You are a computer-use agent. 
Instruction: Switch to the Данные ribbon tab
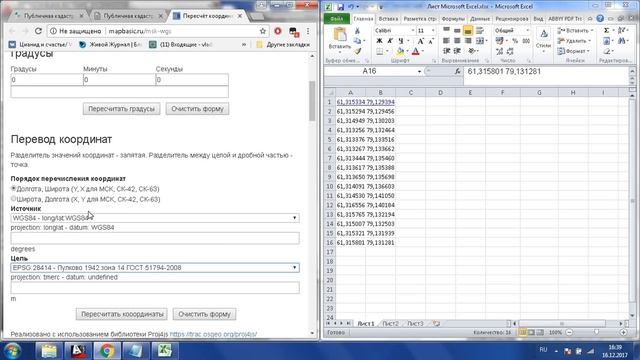[x=480, y=19]
